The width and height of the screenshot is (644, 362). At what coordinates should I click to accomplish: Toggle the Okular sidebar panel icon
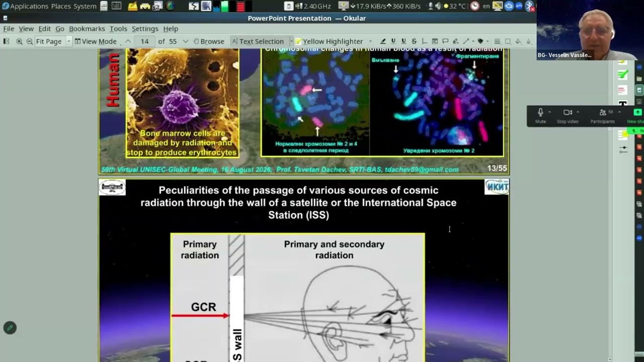click(x=7, y=41)
